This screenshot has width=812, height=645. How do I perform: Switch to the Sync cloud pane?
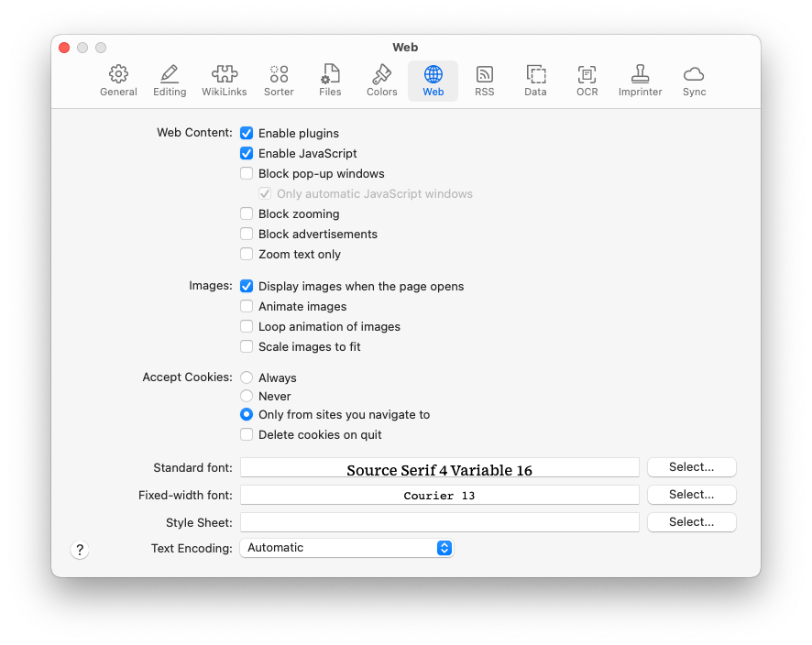[x=694, y=81]
